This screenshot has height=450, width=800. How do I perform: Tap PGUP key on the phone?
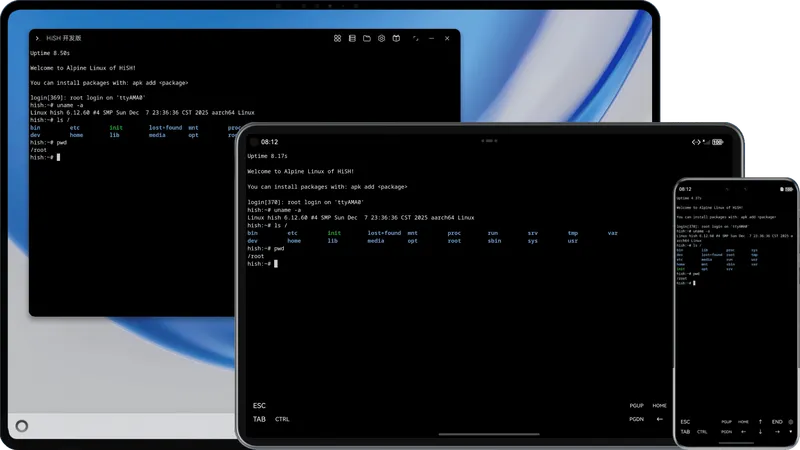pyautogui.click(x=727, y=422)
